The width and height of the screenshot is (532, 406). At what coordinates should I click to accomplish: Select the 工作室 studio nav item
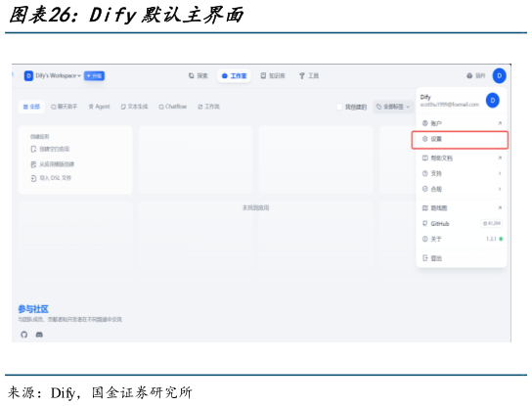(234, 75)
